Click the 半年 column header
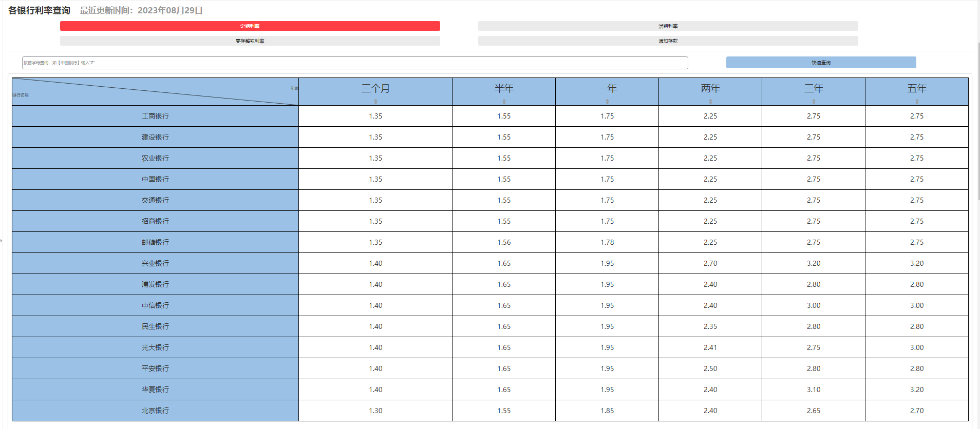This screenshot has height=429, width=980. (504, 91)
